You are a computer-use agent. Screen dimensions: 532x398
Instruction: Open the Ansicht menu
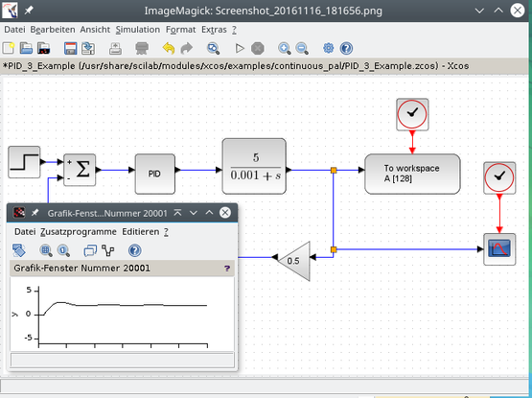tap(95, 30)
